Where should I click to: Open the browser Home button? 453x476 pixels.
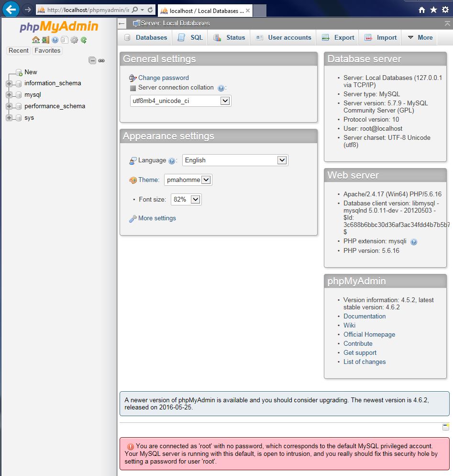[x=422, y=10]
